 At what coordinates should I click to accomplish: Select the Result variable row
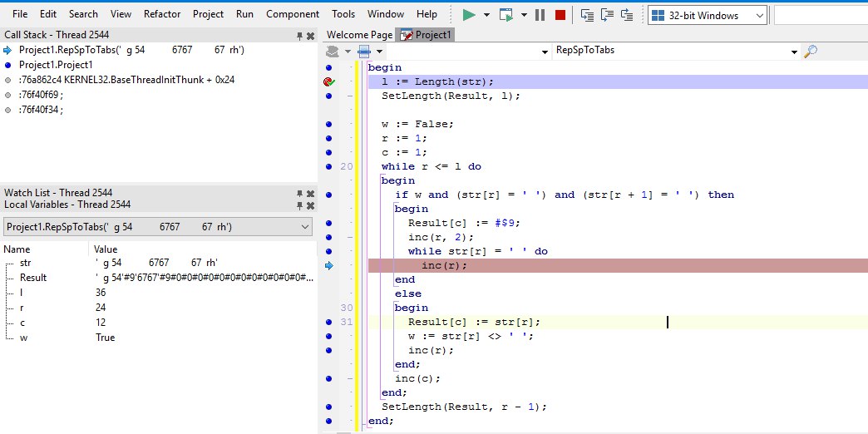159,278
